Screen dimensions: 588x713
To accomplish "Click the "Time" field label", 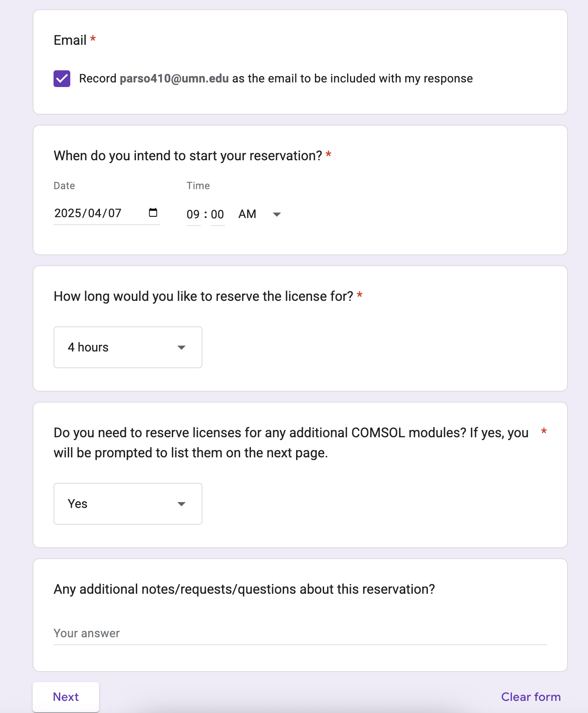I will click(x=198, y=186).
